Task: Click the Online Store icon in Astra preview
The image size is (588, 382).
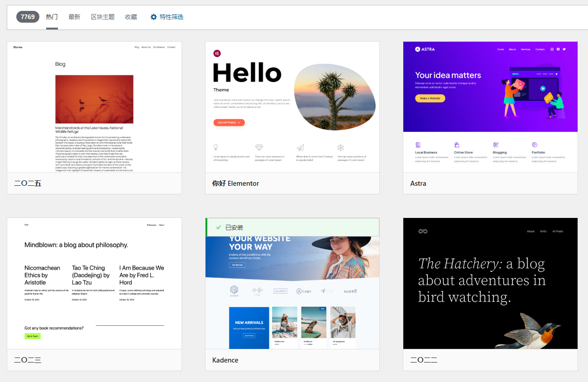Action: click(x=457, y=145)
